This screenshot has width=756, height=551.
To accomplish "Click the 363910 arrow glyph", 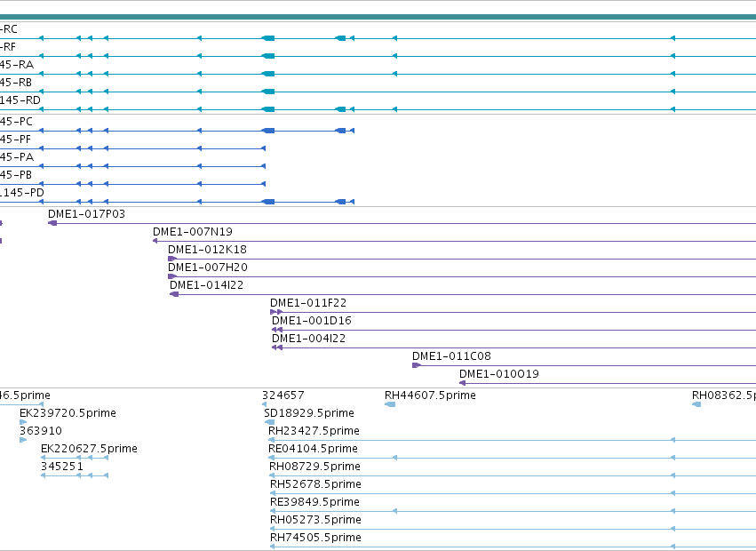I will coord(23,440).
